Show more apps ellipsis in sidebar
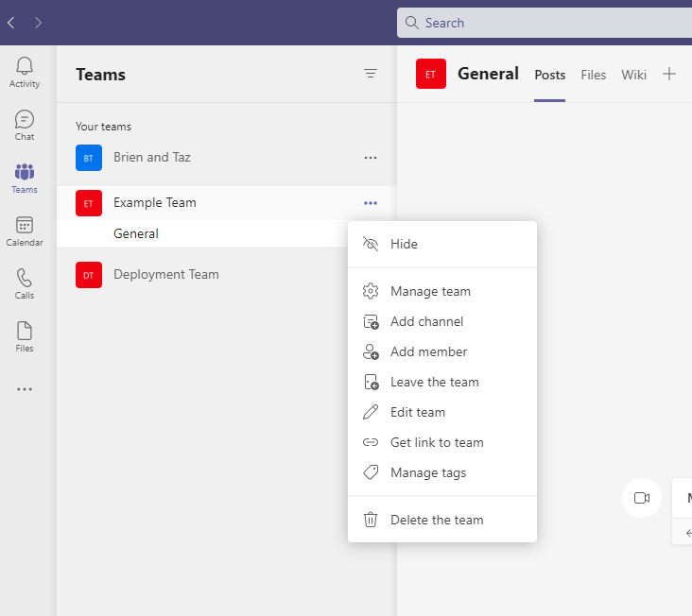 tap(25, 389)
